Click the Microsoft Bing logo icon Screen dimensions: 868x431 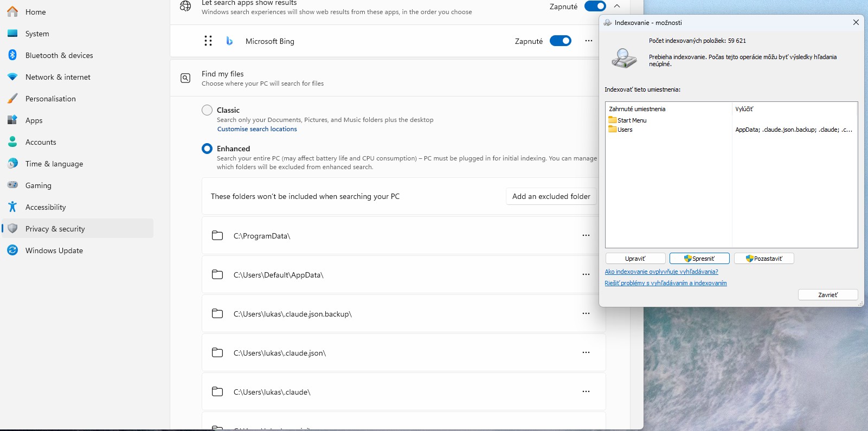229,41
